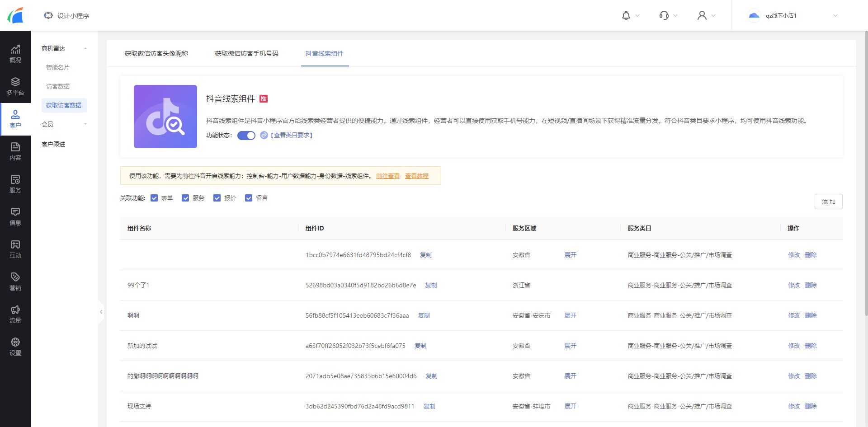Click the 查看教程 link
This screenshot has width=868, height=427.
pos(417,176)
